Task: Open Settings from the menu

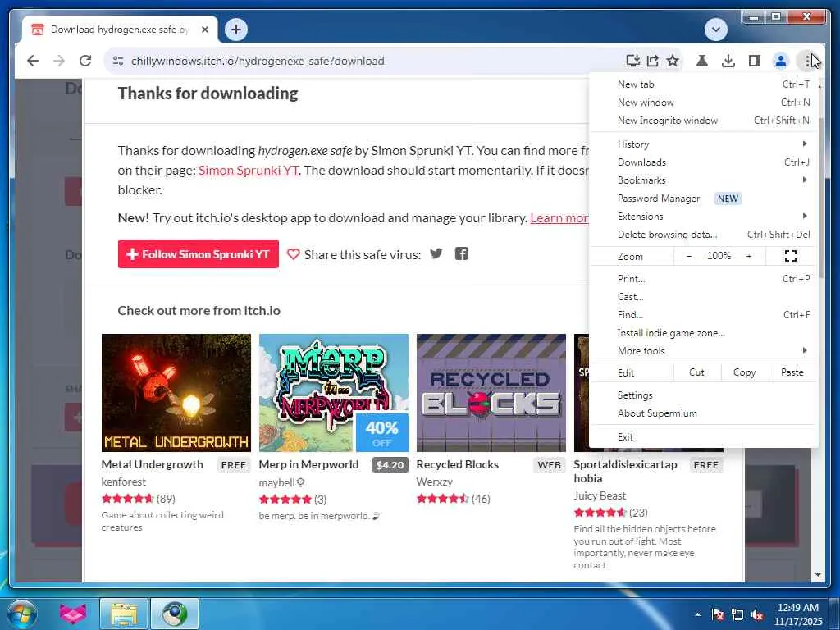Action: coord(703,395)
